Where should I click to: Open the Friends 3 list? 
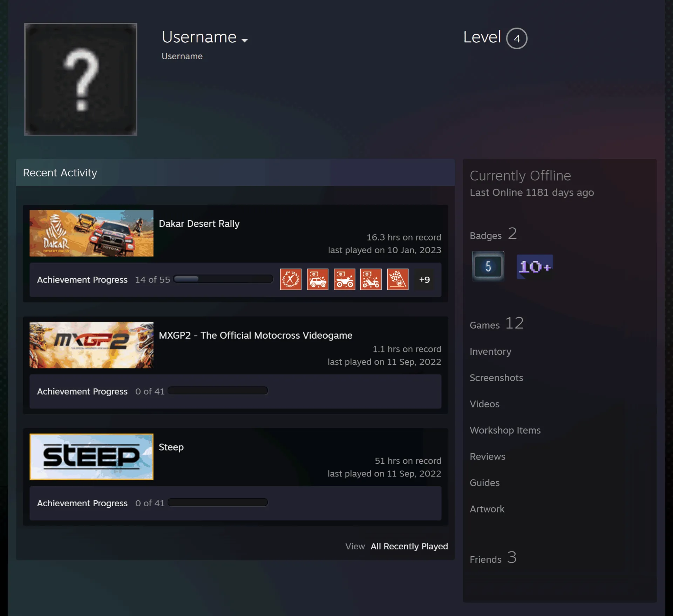(493, 558)
